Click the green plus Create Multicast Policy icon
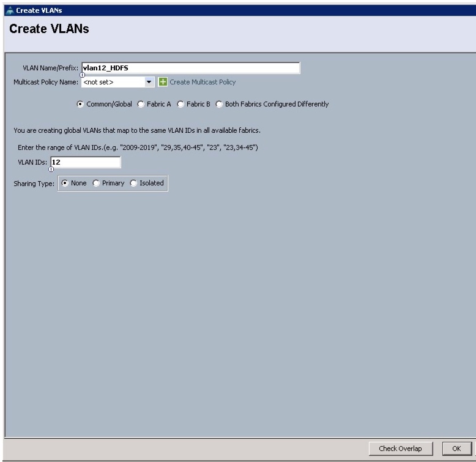 [x=163, y=82]
